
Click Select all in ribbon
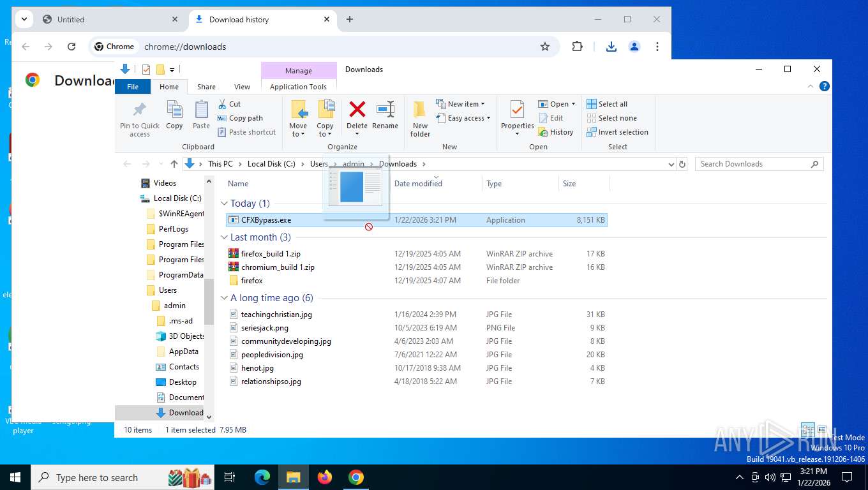[607, 104]
